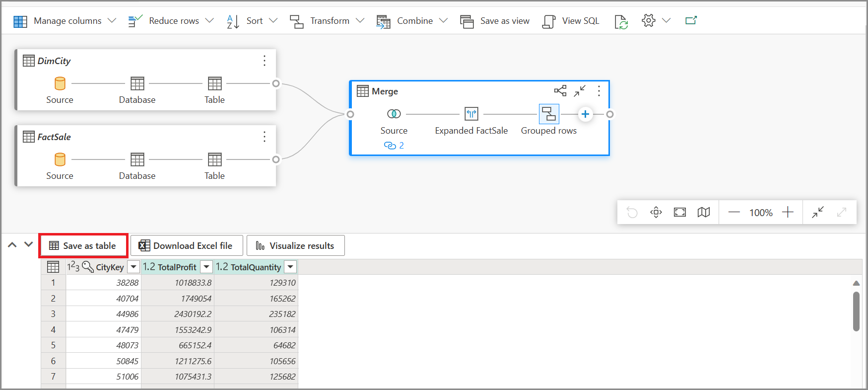
Task: Open FactSale query options menu
Action: point(265,137)
